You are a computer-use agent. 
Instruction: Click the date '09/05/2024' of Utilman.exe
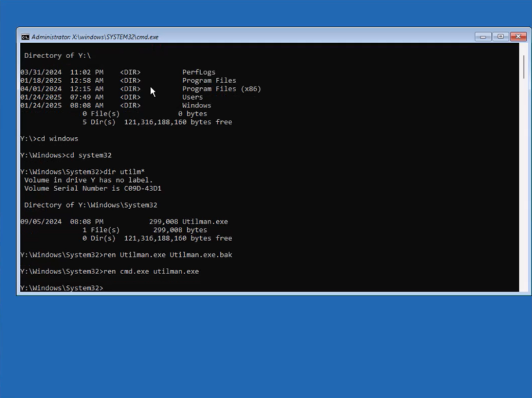pyautogui.click(x=41, y=221)
